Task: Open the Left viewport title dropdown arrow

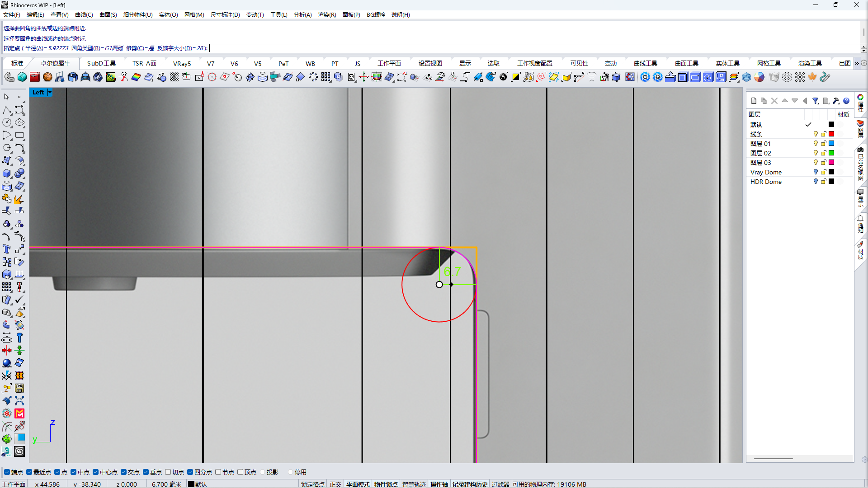Action: click(50, 92)
